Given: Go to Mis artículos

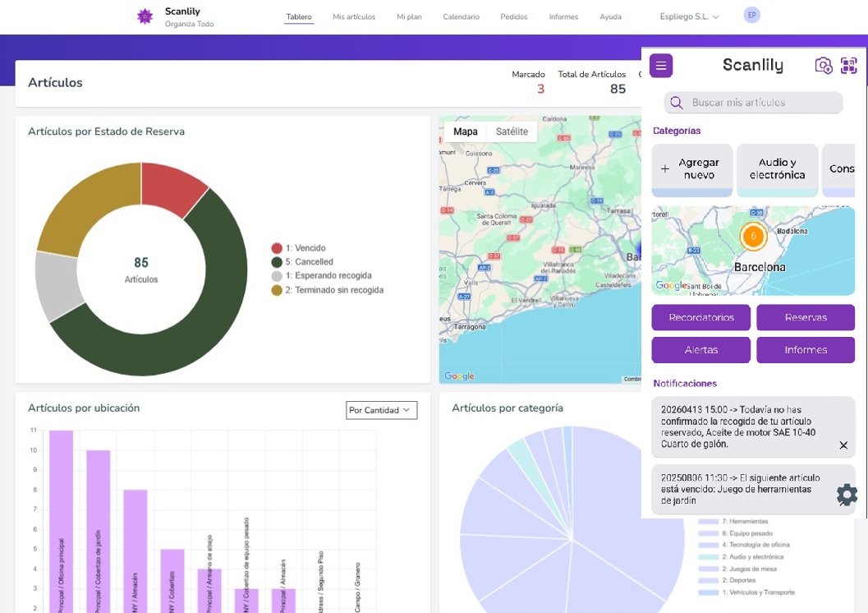Looking at the screenshot, I should pos(354,16).
